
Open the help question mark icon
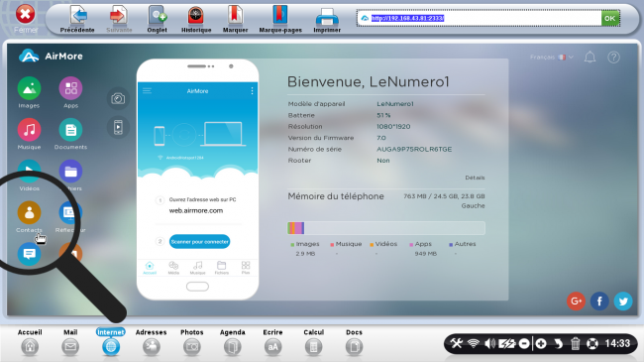click(x=613, y=58)
